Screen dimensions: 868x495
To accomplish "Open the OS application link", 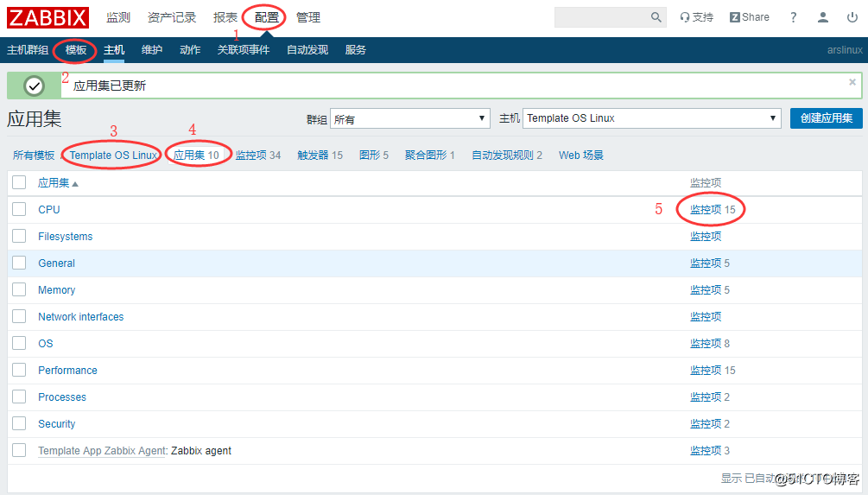I will coord(46,344).
